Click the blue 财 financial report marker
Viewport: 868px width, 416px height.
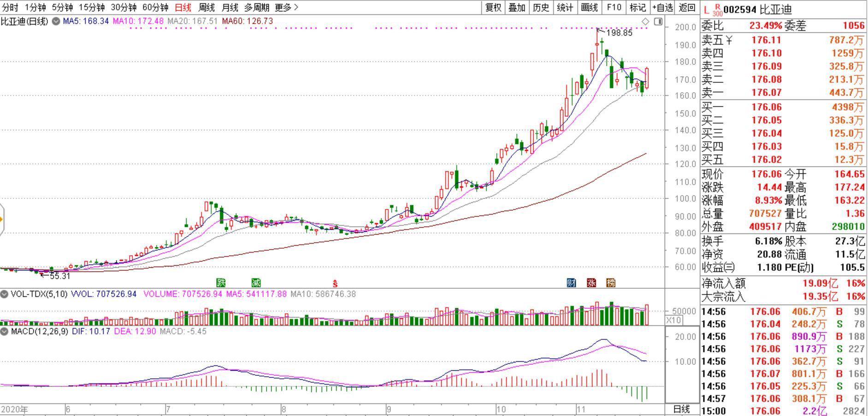571,282
